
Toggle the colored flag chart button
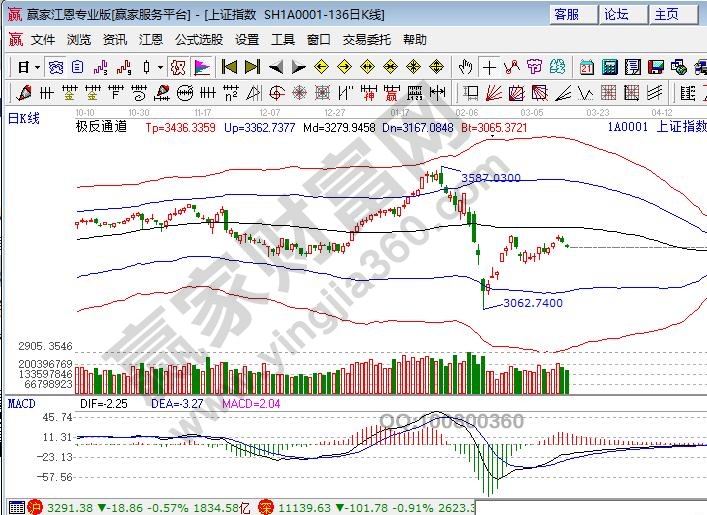201,67
